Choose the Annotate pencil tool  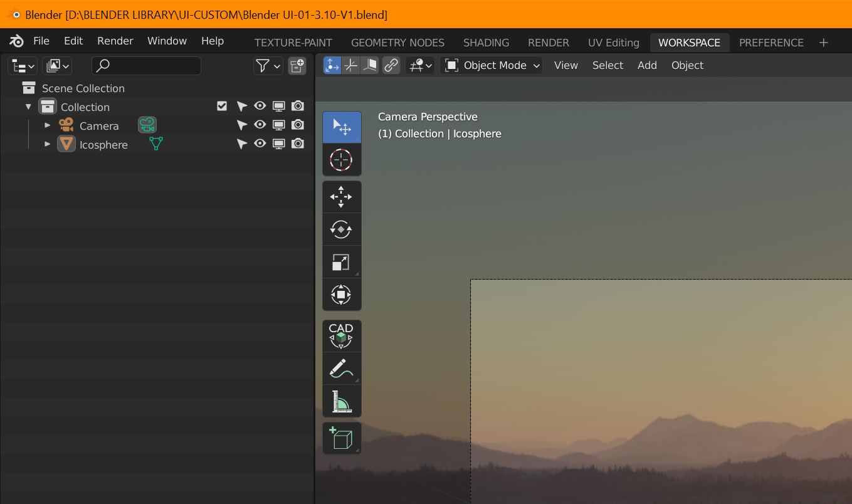point(342,369)
